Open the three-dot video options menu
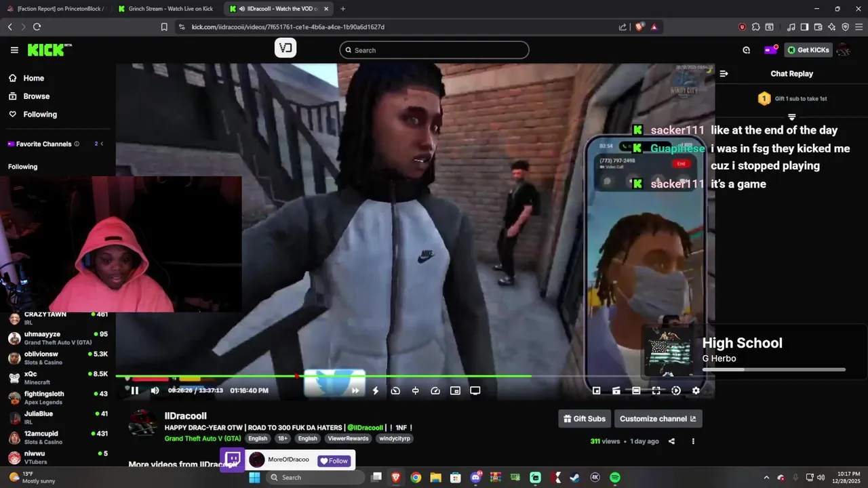 tap(693, 441)
